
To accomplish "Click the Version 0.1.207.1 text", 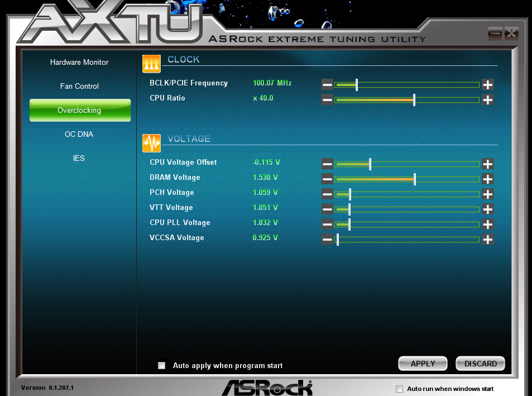I will [x=47, y=388].
